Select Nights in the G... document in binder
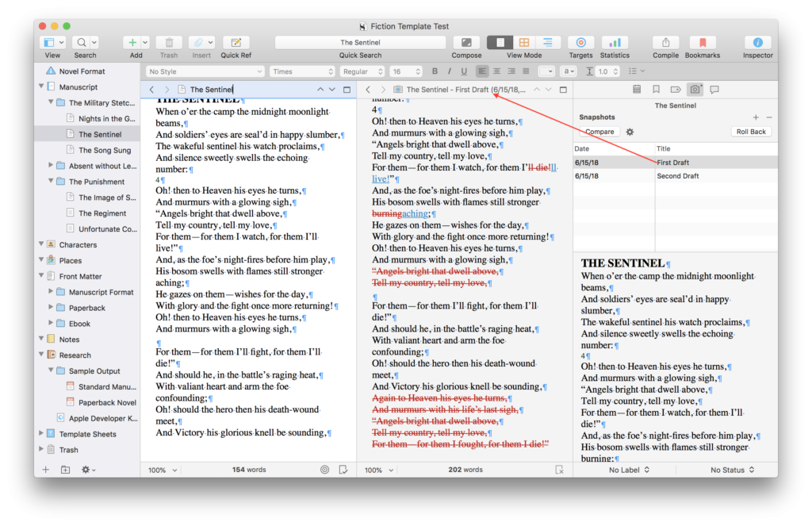812x526 pixels. [x=107, y=119]
